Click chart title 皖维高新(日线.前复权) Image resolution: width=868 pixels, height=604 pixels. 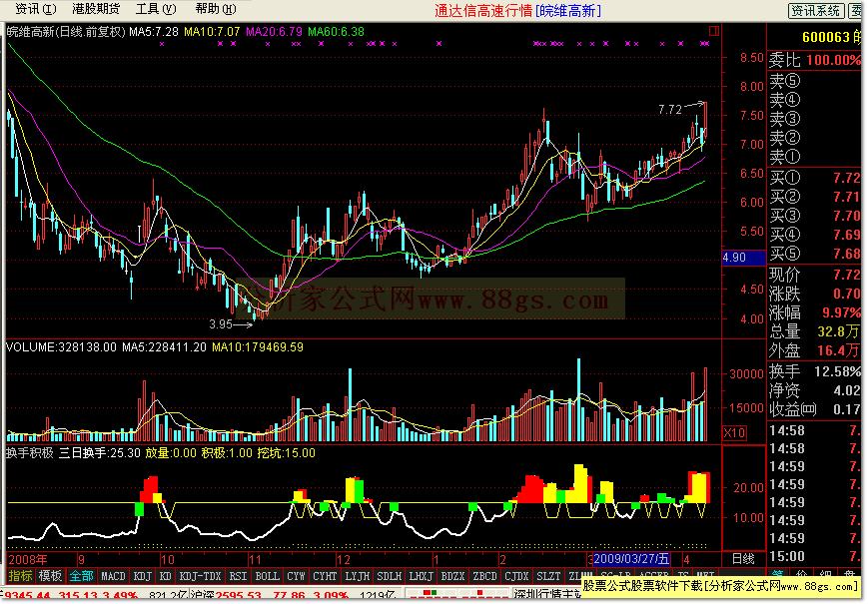point(66,32)
